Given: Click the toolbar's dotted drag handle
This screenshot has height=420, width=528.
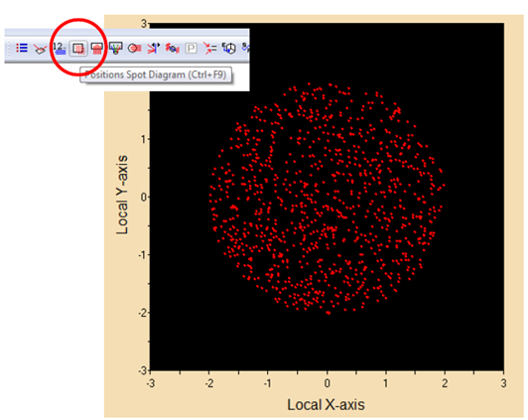Looking at the screenshot, I should tap(9, 48).
